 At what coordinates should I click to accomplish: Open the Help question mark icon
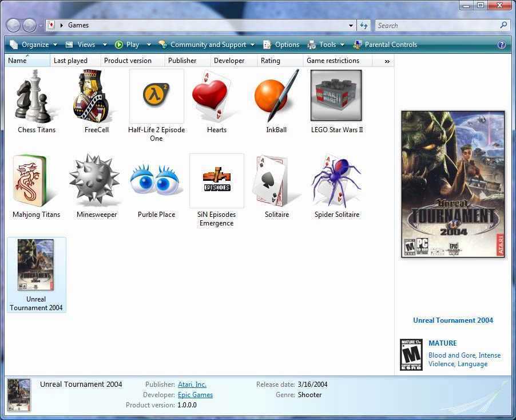click(502, 45)
